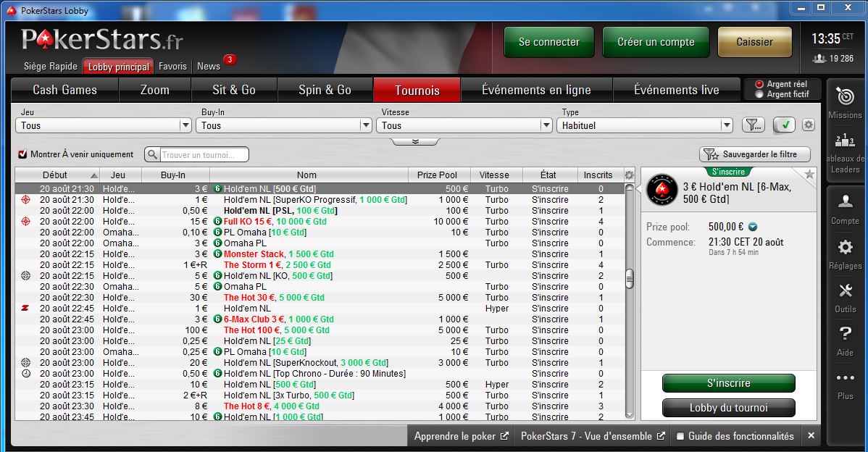This screenshot has width=868, height=452.
Task: Open the Compte sidebar icon
Action: click(845, 201)
